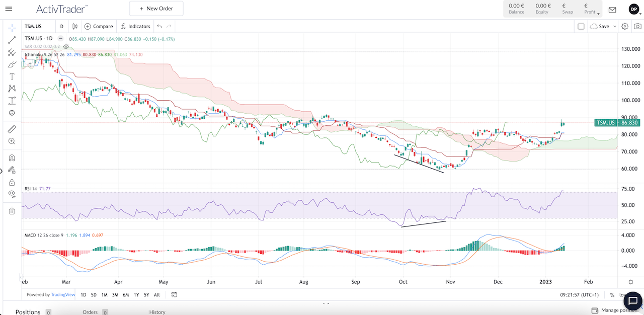
Task: Click the Ichimoku 9 26 52 26 legend
Action: (46, 54)
